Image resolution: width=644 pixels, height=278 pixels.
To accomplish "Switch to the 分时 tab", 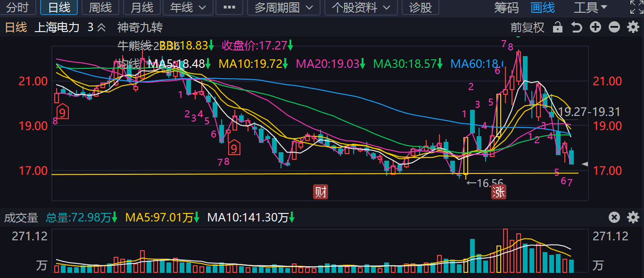I will 18,8.
